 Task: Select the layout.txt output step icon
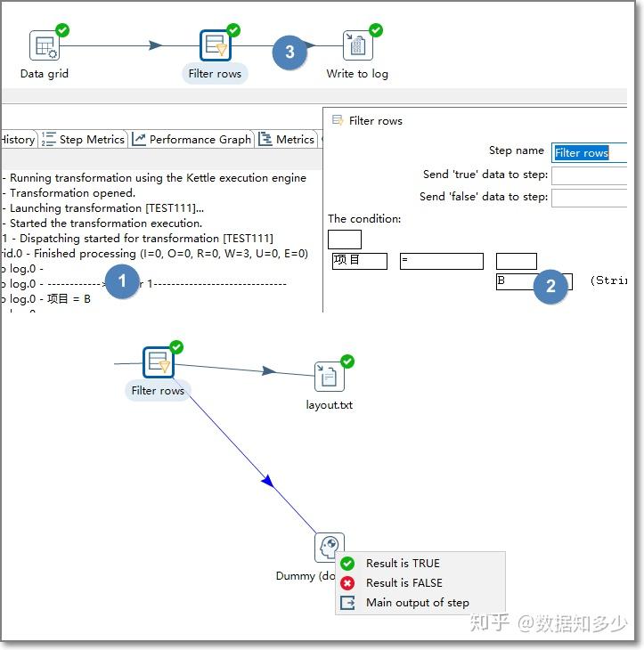click(x=330, y=377)
